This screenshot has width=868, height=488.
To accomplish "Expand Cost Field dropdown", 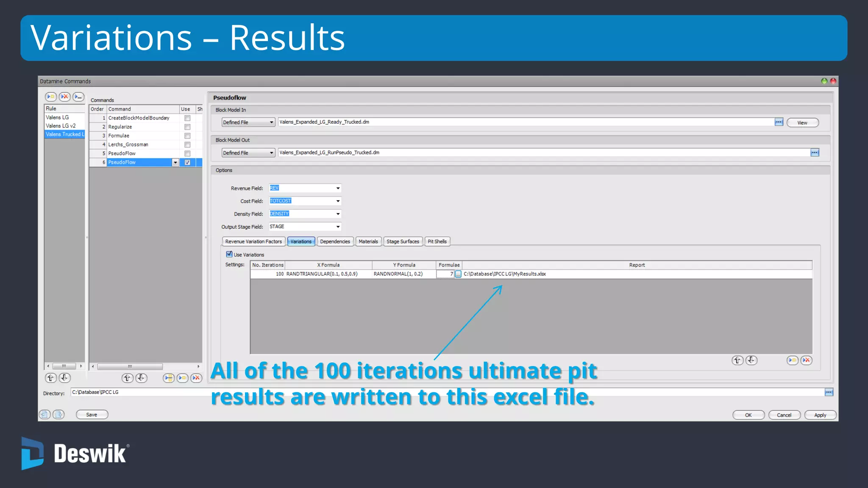I will tap(338, 201).
